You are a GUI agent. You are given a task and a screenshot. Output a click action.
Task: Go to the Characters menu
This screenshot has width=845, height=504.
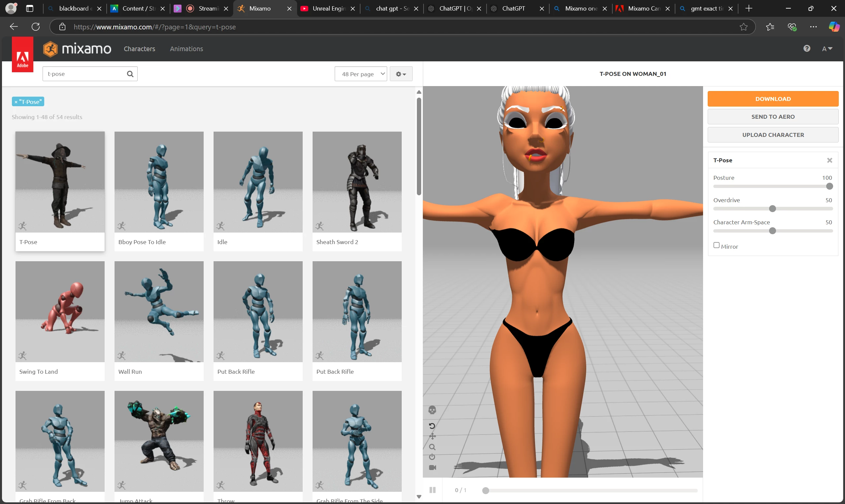point(139,48)
